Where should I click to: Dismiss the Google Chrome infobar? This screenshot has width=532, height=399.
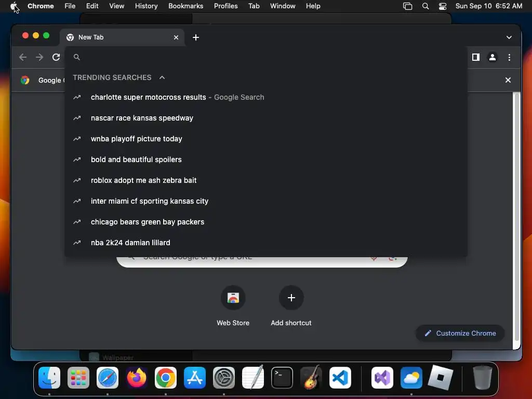coord(508,80)
